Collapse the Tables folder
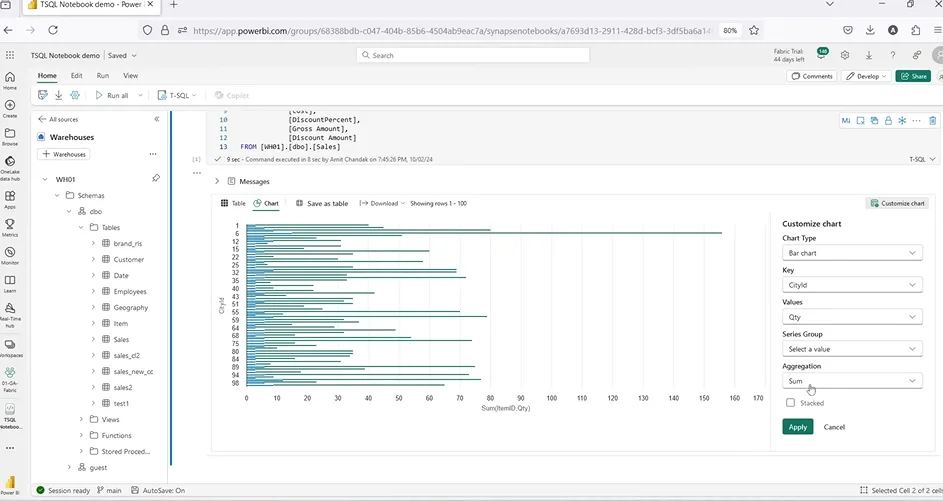This screenshot has height=501, width=943. click(81, 227)
